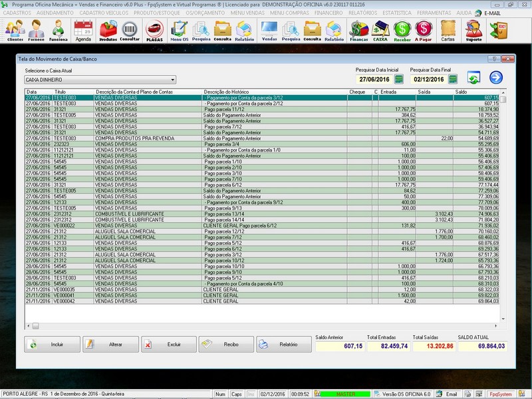Click scroll down arrow of grid
This screenshot has width=532, height=399.
pos(503,319)
